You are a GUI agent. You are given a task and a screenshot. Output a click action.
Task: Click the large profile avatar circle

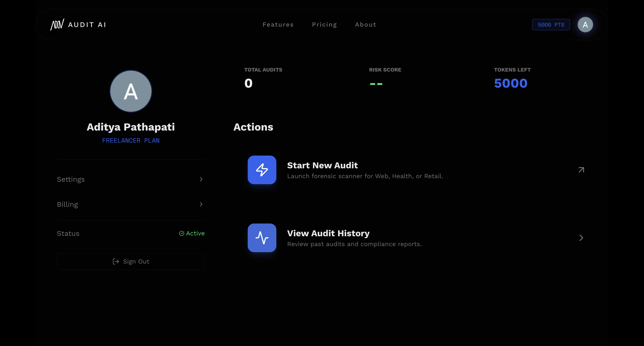tap(131, 91)
